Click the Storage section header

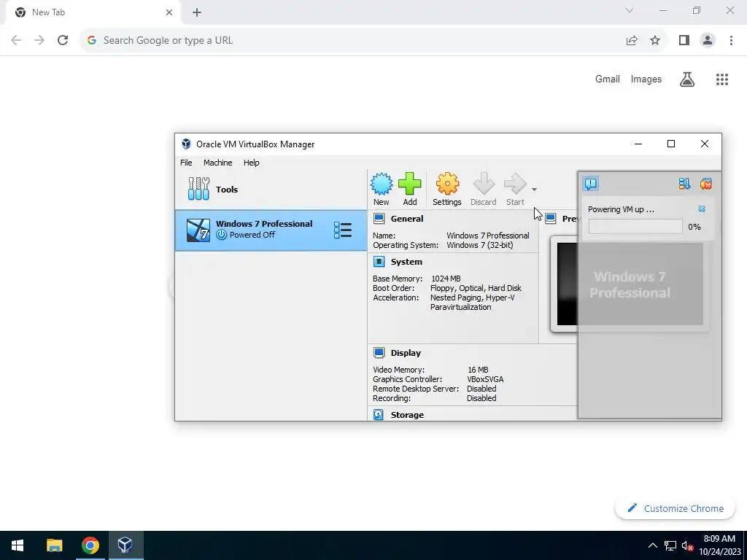tap(407, 415)
